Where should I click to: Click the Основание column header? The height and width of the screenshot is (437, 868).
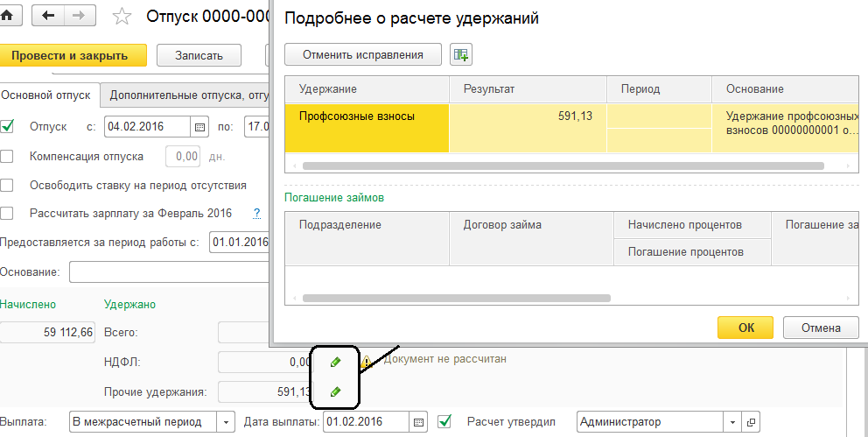785,89
